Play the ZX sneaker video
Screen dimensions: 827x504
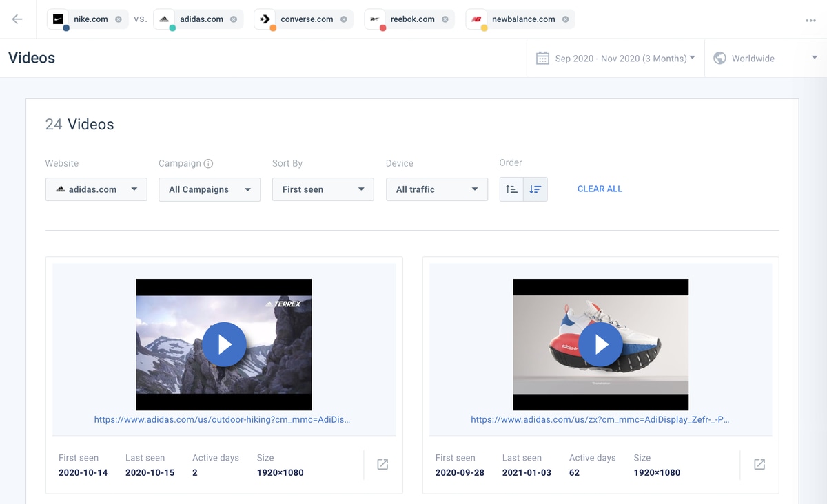pyautogui.click(x=601, y=344)
